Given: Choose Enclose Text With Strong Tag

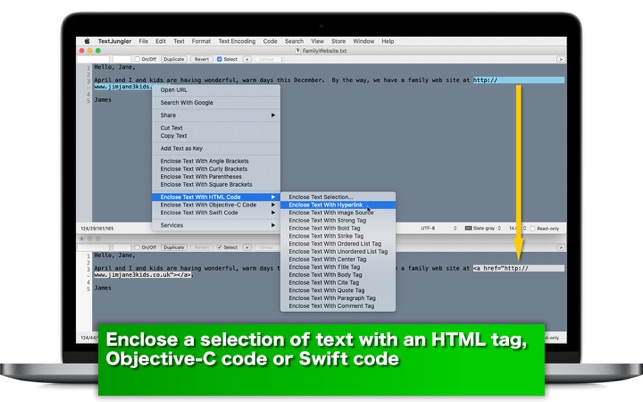Looking at the screenshot, I should coord(338,220).
